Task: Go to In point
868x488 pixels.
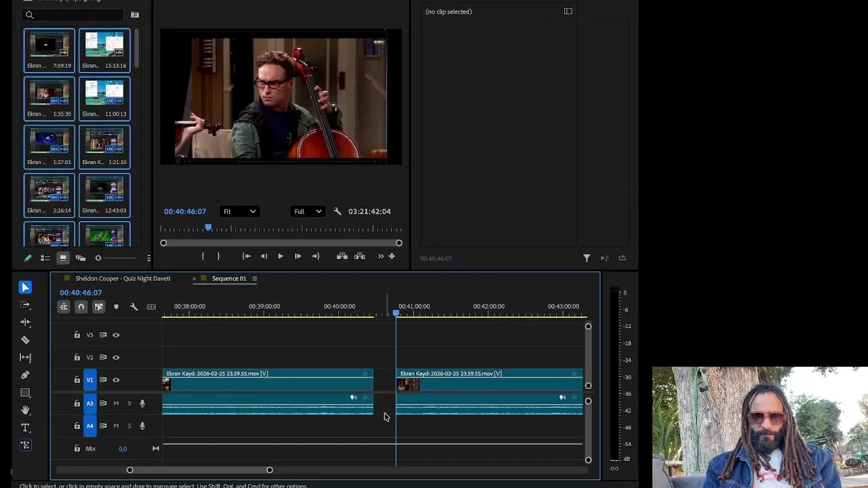Action: click(246, 256)
